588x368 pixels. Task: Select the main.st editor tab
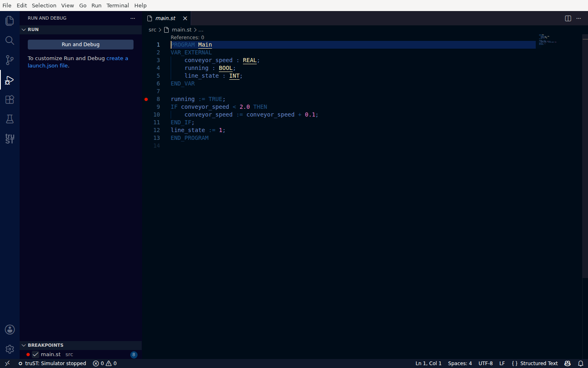point(165,18)
